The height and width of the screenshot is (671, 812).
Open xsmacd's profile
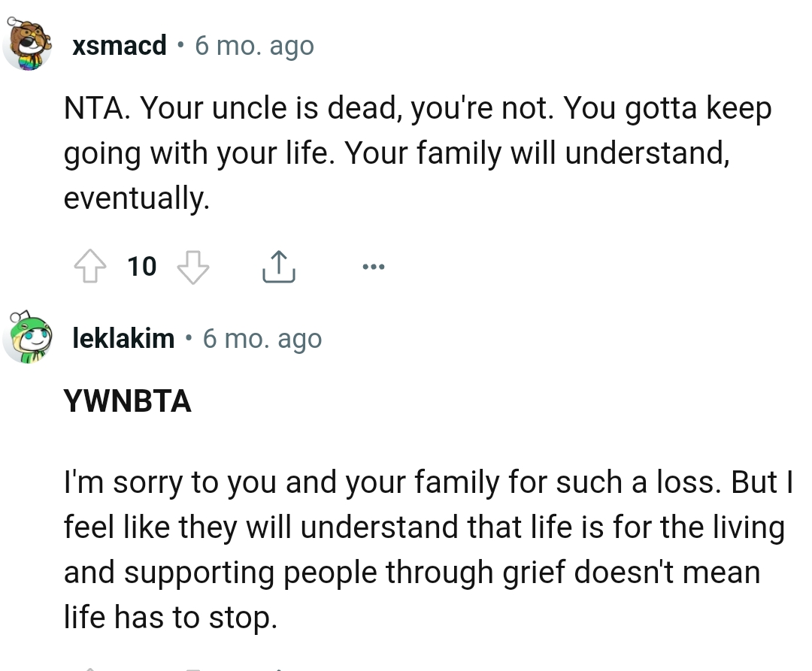(119, 45)
